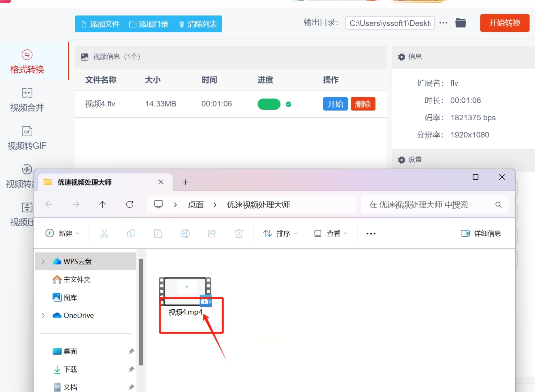Viewport: 535px width, 392px height.
Task: Click the green progress bar for 视频4.flv
Action: 269,104
